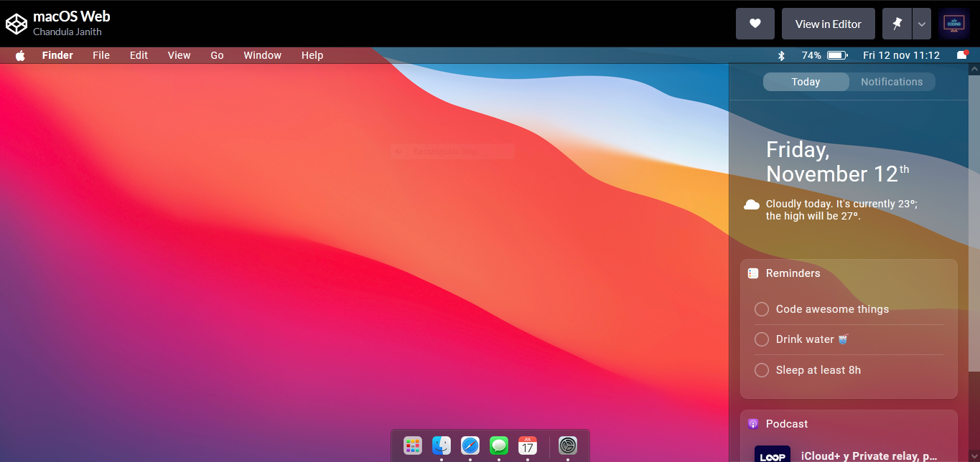Image resolution: width=980 pixels, height=462 pixels.
Task: Click the Podcast widget icon
Action: coord(753,424)
